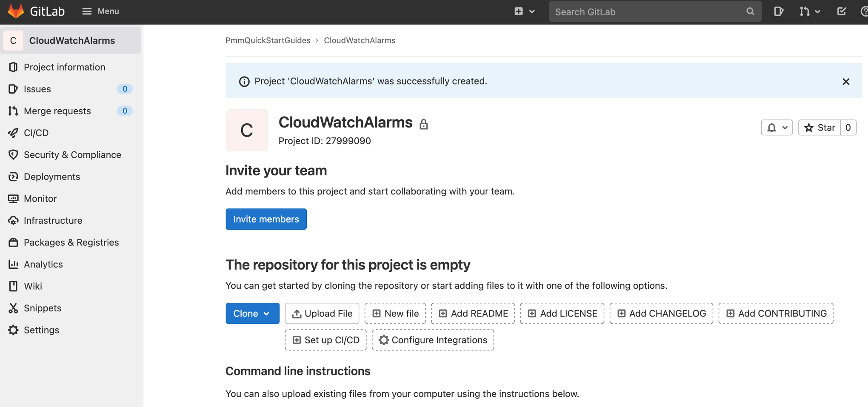The height and width of the screenshot is (407, 868).
Task: Navigate to PmmQuickStartGuides breadcrumb
Action: click(x=268, y=40)
